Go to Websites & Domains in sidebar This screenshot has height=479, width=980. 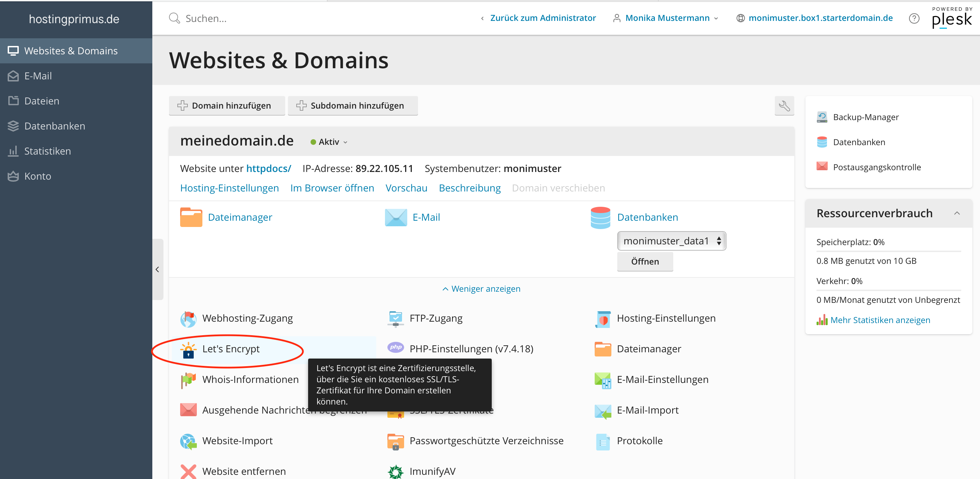click(76, 50)
